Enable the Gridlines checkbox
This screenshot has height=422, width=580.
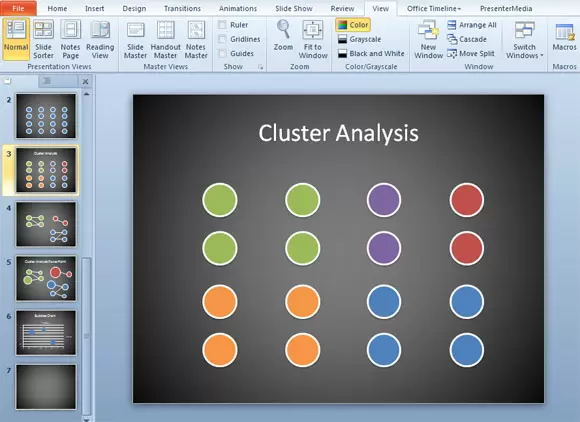tap(222, 39)
